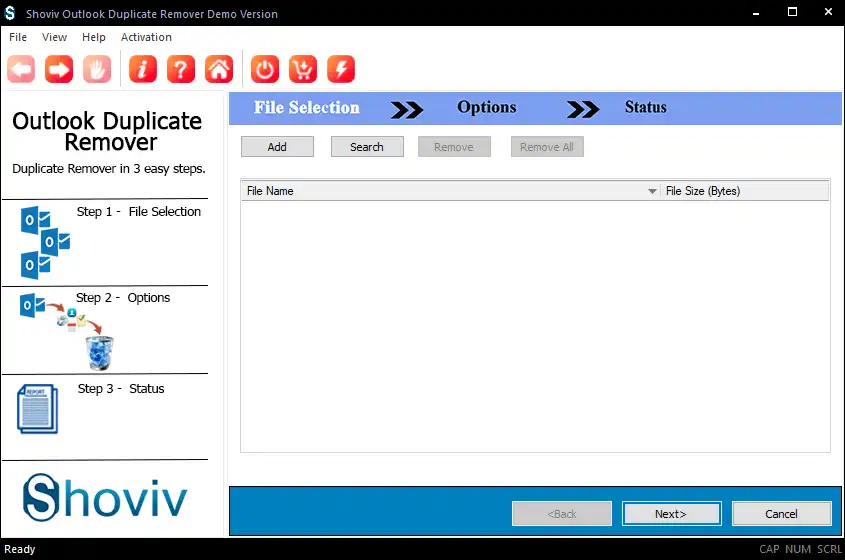Maximize the Shoviv window
845x560 pixels.
792,12
